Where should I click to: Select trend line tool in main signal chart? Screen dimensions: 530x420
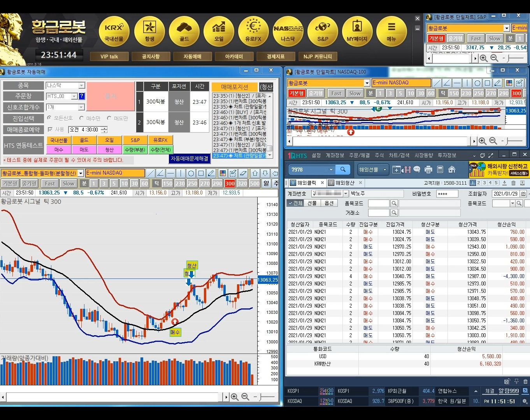(150, 173)
